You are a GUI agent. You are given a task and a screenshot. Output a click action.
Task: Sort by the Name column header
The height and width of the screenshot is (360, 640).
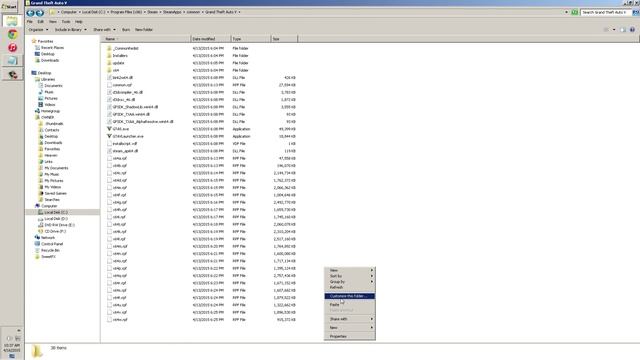pyautogui.click(x=147, y=39)
